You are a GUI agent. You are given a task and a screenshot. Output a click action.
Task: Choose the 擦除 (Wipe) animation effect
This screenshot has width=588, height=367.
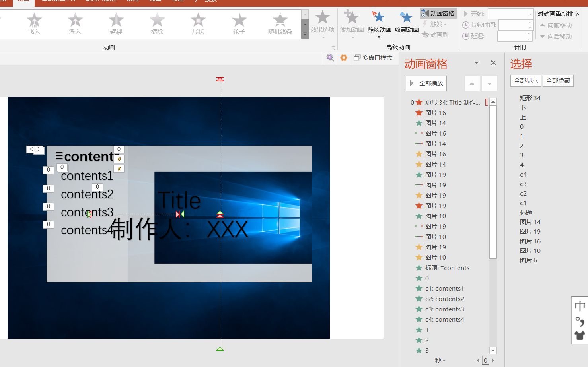[157, 24]
